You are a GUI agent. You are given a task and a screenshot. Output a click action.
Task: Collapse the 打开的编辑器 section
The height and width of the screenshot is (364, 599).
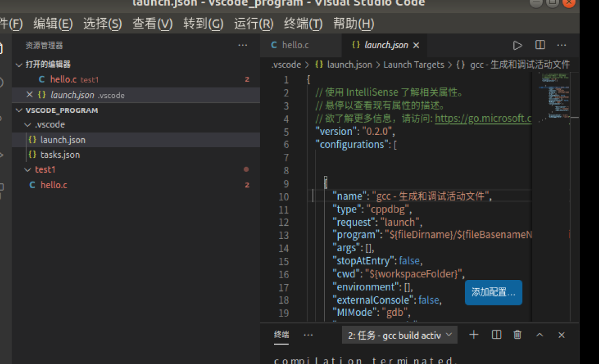click(18, 64)
